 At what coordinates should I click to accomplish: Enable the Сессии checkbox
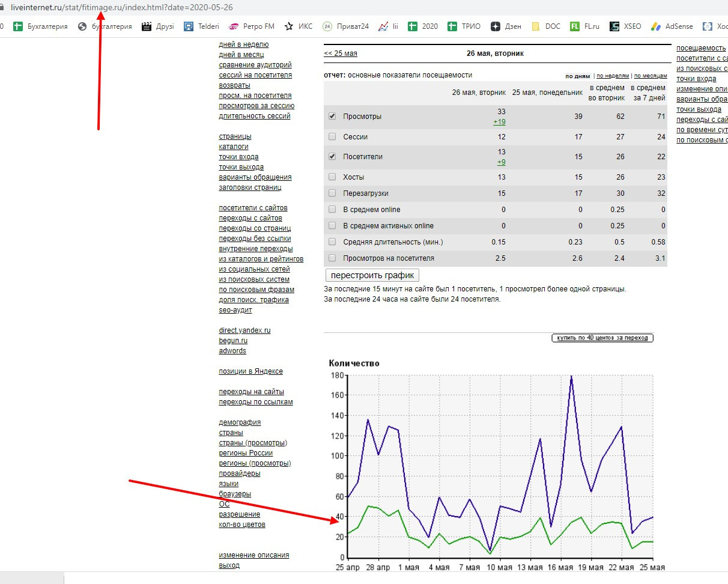point(332,137)
